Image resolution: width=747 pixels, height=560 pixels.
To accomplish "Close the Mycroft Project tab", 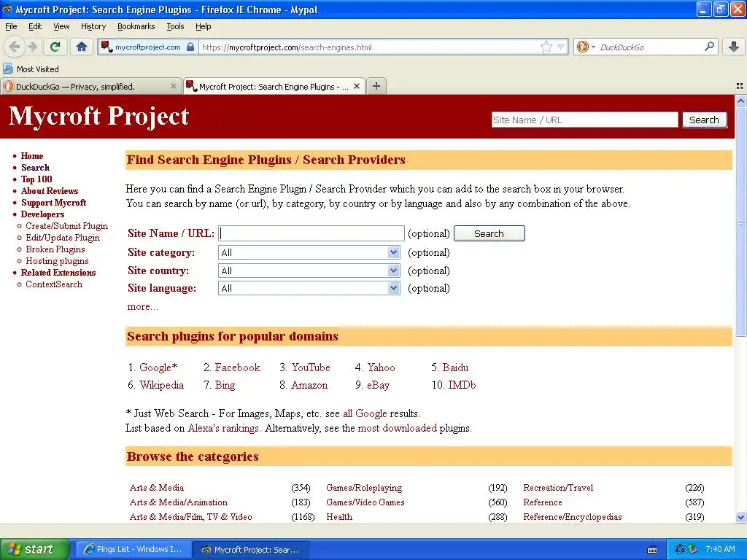I will click(356, 86).
